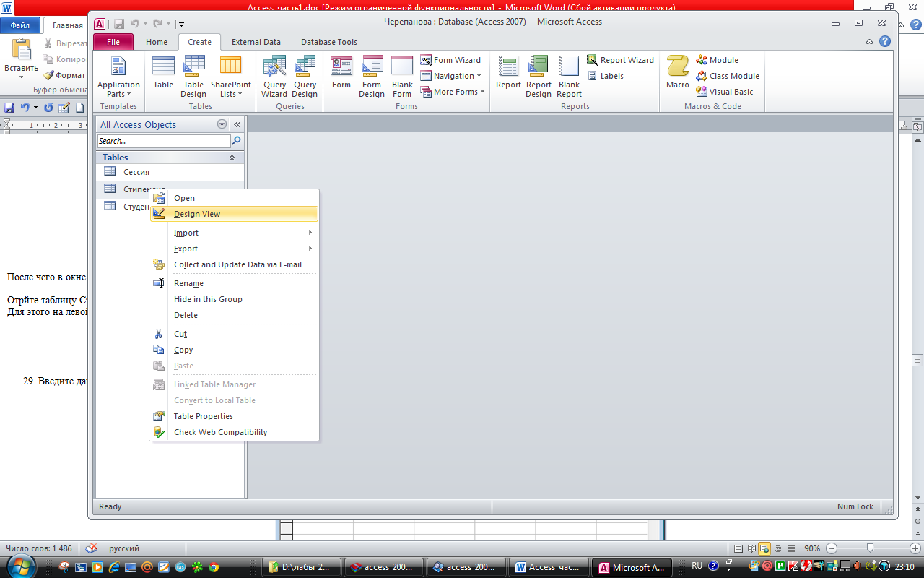Screen dimensions: 924x578
Task: Open Application Parts templates gallery
Action: [118, 77]
